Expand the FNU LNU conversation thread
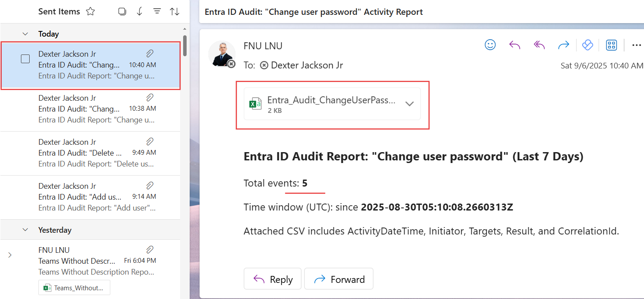This screenshot has height=299, width=644. click(10, 255)
